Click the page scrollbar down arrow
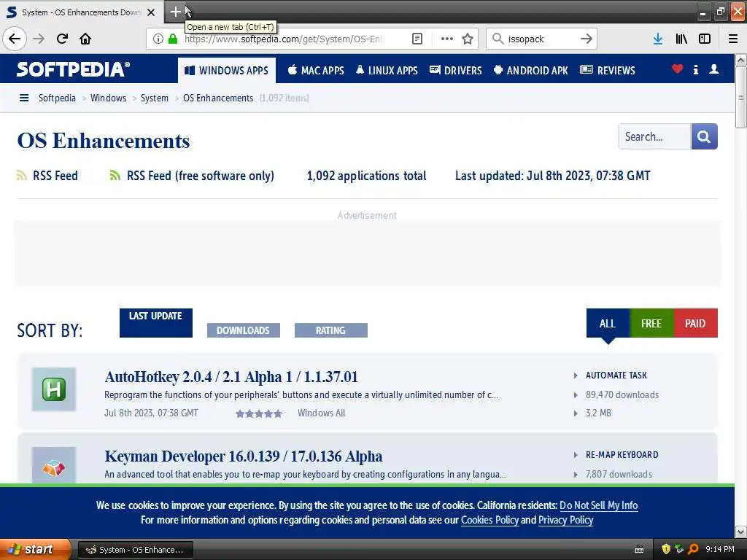The height and width of the screenshot is (560, 747). (741, 532)
